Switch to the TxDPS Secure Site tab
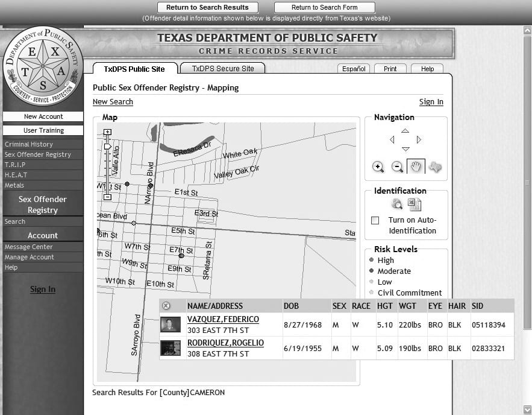This screenshot has width=532, height=415. coord(223,68)
